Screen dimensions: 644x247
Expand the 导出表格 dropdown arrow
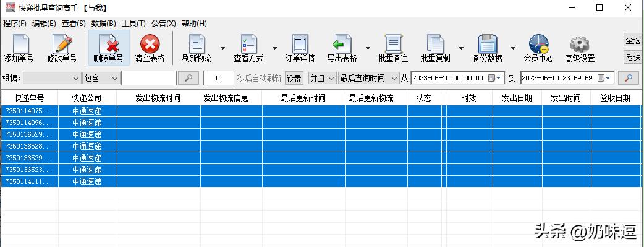coord(368,48)
